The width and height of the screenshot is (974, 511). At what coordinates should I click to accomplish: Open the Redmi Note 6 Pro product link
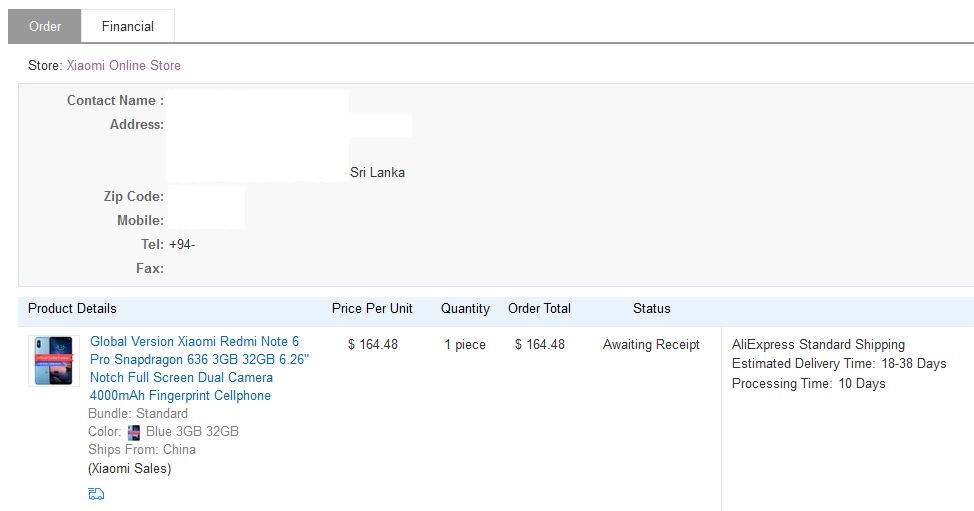[x=199, y=368]
